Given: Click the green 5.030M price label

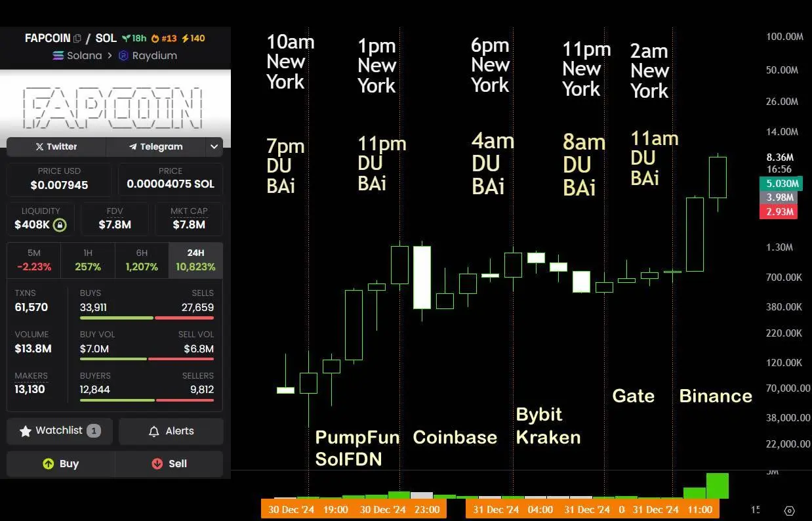Looking at the screenshot, I should pos(781,184).
